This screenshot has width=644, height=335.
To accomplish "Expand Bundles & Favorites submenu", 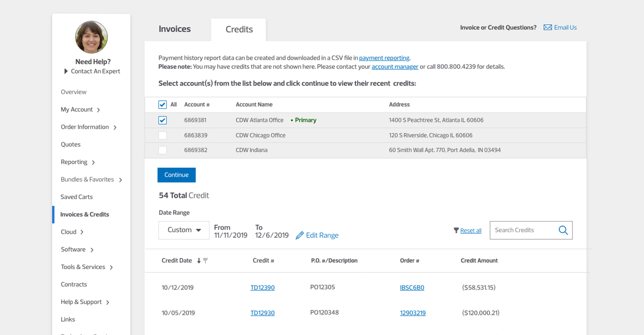I will point(120,180).
